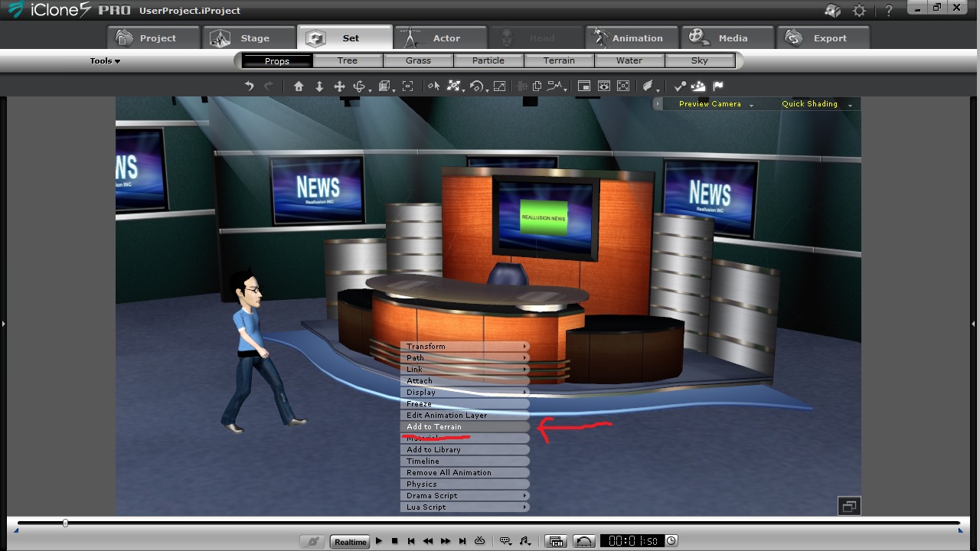Choose Remove All Animation entry
Screen dimensions: 980x551
[465, 473]
